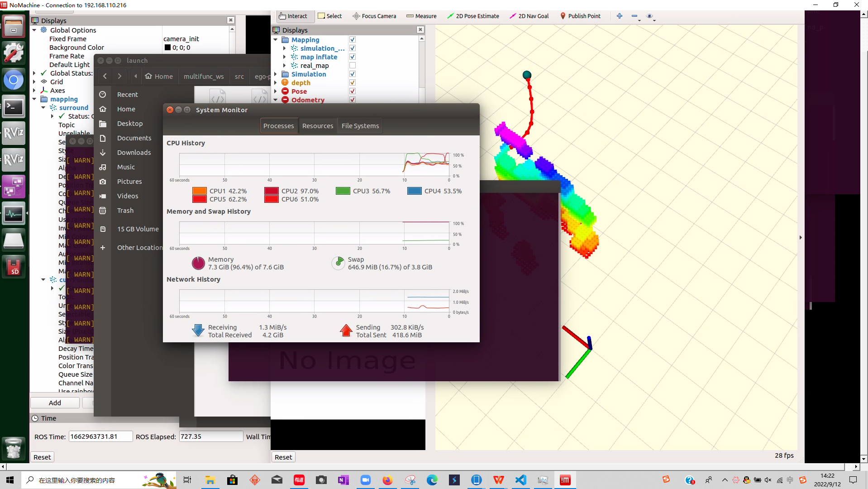Click the CPU3 green color swatch
868x489 pixels.
click(x=343, y=191)
